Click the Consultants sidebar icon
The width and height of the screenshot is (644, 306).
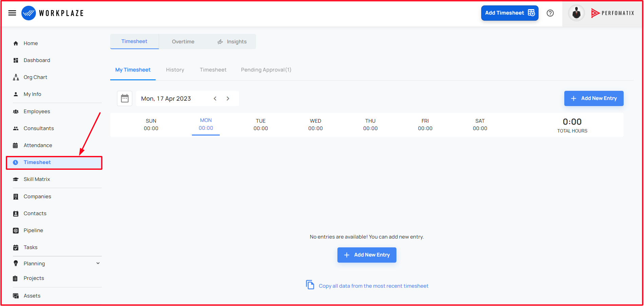tap(16, 128)
